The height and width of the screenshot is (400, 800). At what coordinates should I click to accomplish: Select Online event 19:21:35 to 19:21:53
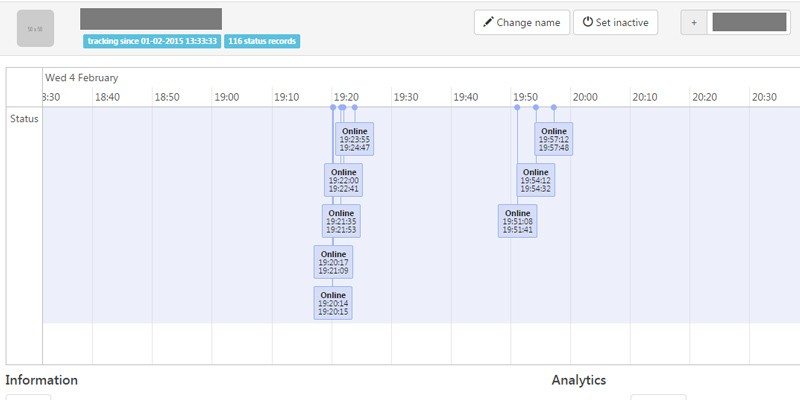(341, 221)
